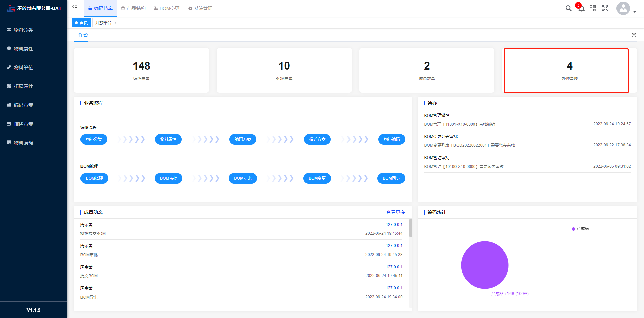Switch to the 首页 tab
644x318 pixels.
82,22
